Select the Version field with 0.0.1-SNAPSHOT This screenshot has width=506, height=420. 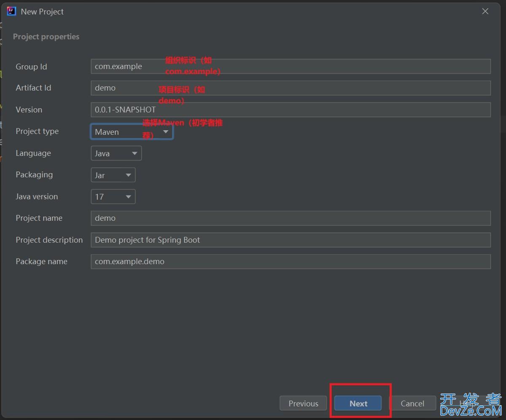(290, 110)
